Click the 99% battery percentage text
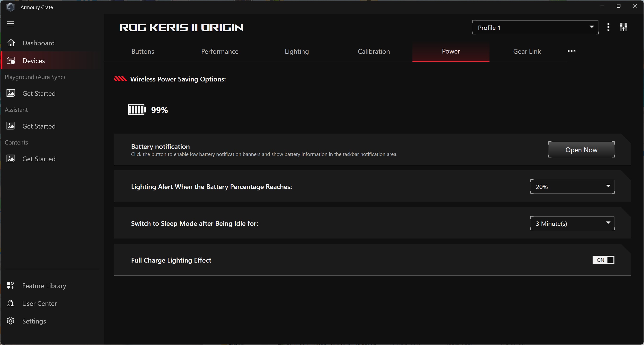This screenshot has width=644, height=345. pos(160,110)
